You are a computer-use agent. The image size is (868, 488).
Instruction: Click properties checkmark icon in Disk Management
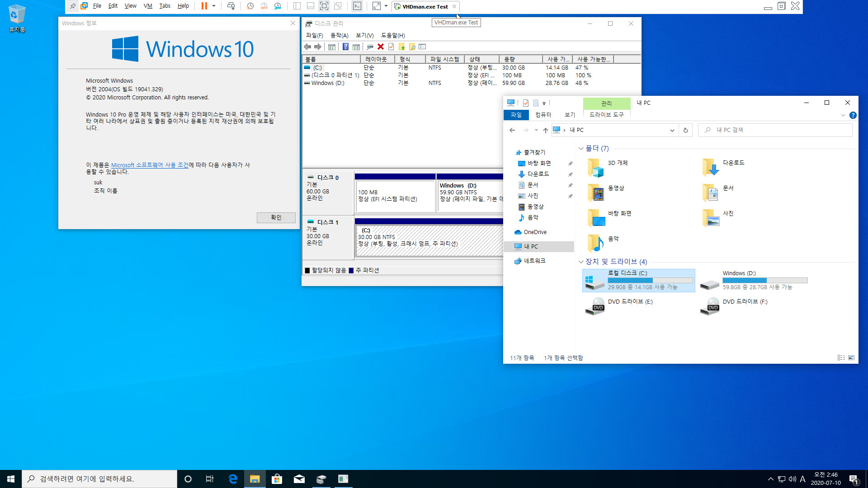pos(391,47)
